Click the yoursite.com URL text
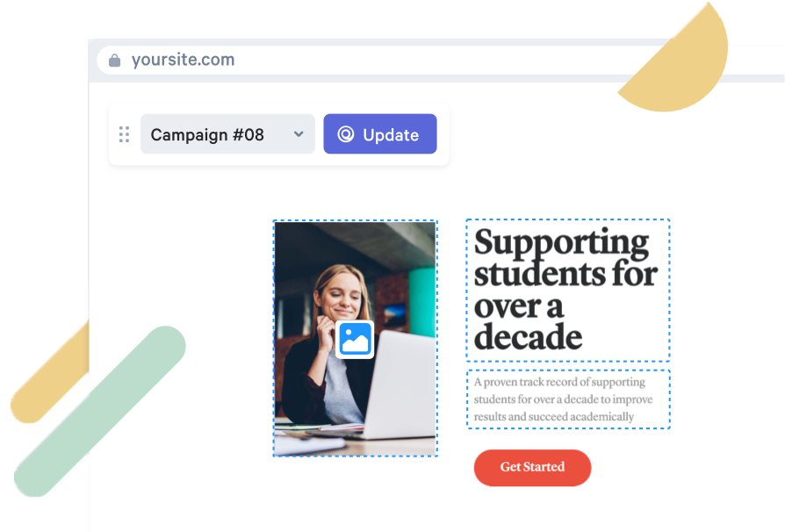This screenshot has width=785, height=532. pyautogui.click(x=183, y=60)
